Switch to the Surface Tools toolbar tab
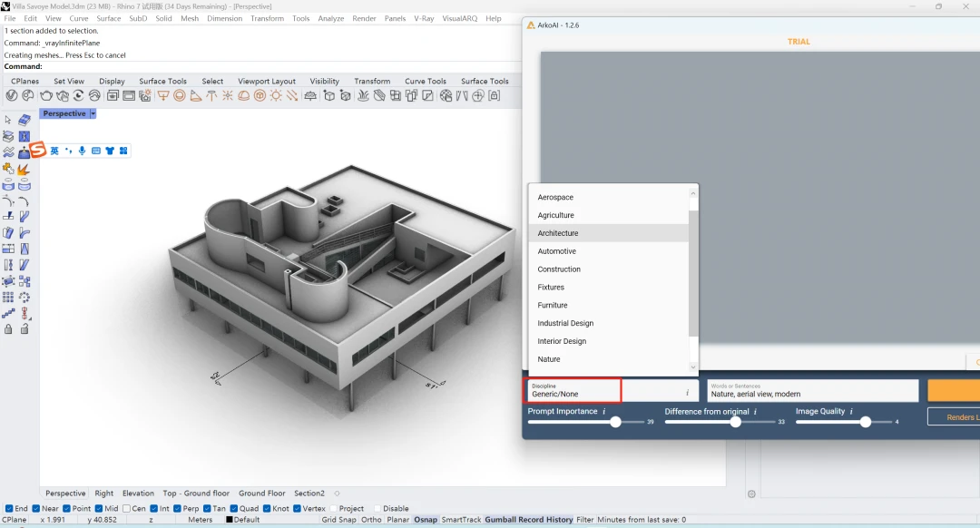 pos(162,82)
